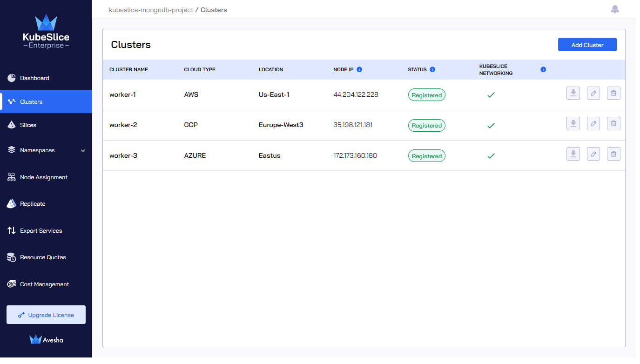
Task: Click the notification bell icon
Action: pyautogui.click(x=615, y=9)
